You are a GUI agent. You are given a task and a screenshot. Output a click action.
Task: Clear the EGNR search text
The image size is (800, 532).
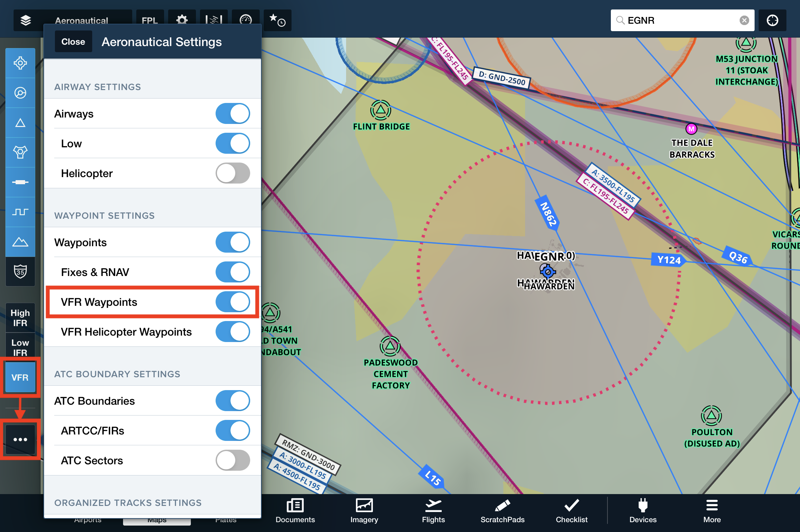coord(744,20)
